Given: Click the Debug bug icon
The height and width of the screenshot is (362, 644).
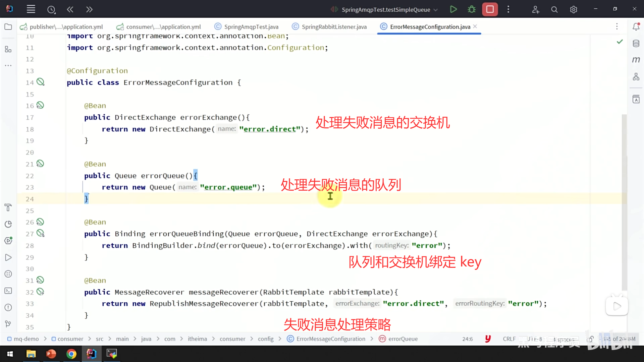Looking at the screenshot, I should 472,9.
